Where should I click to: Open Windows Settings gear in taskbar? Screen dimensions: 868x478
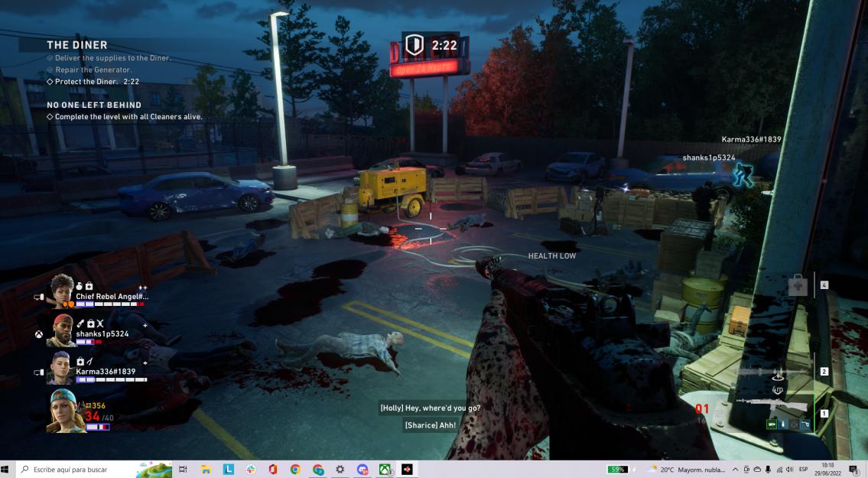340,469
